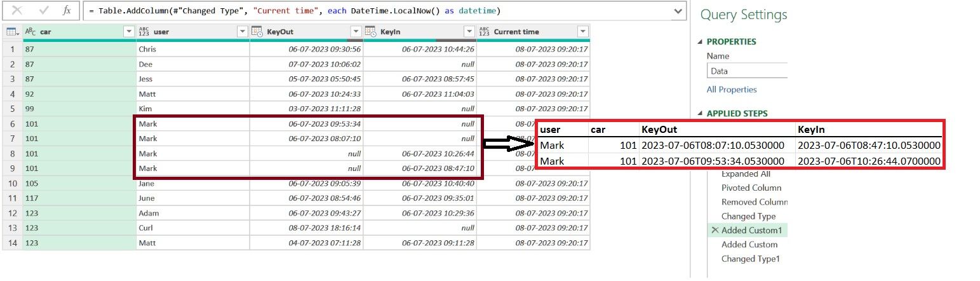The image size is (980, 281).
Task: Click the datetime type icon of KeyOut column
Action: [x=257, y=31]
